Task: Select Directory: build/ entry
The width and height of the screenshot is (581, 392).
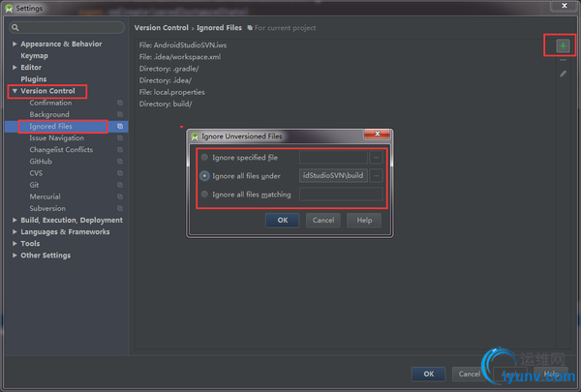Action: pyautogui.click(x=166, y=104)
